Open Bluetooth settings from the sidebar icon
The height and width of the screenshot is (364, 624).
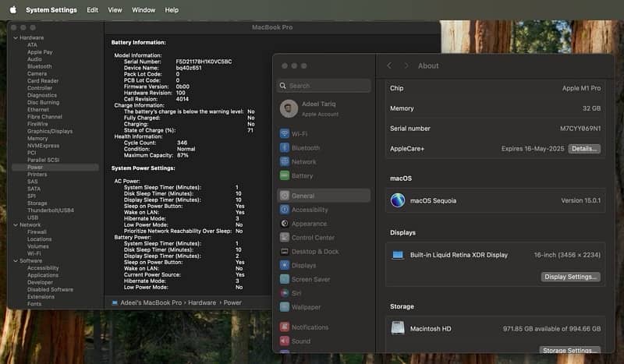(x=285, y=148)
